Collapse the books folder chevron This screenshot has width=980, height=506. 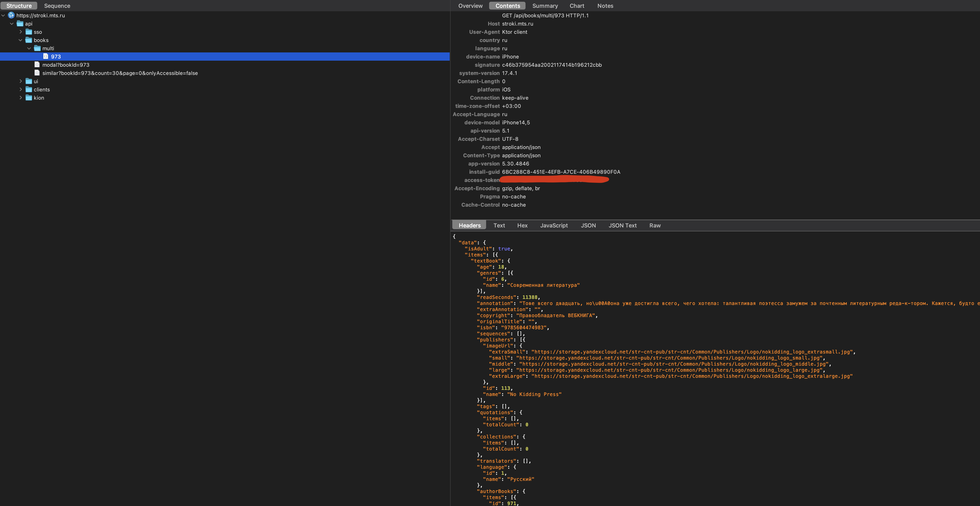21,40
